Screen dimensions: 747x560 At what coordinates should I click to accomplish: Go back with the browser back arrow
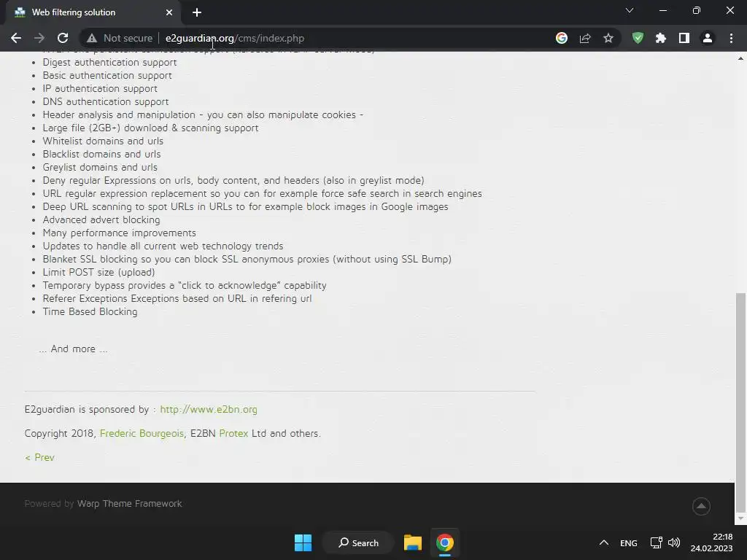point(16,38)
